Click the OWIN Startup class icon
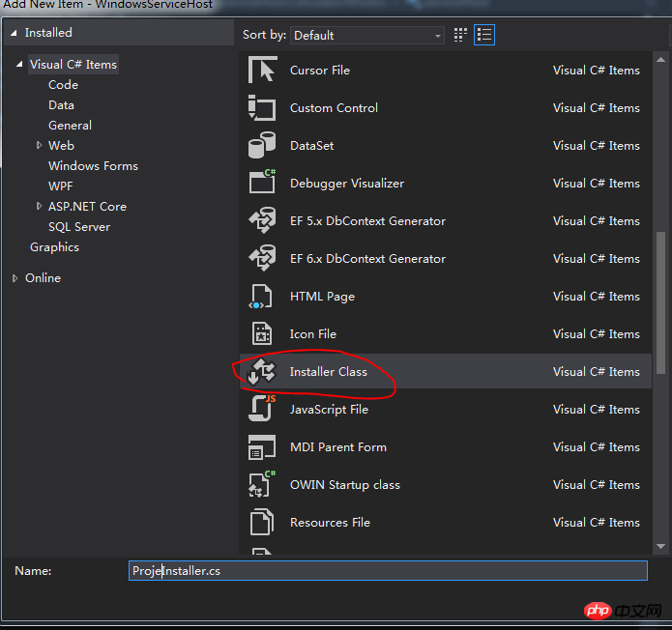Screen dimensions: 672x630 click(x=262, y=483)
